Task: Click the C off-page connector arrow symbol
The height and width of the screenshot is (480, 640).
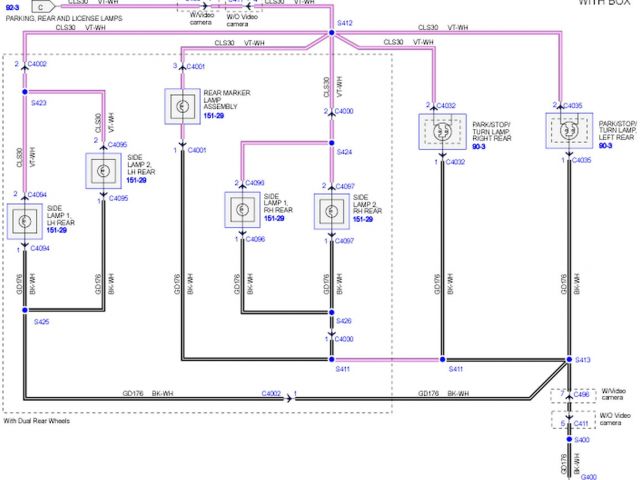Action: 43,5
